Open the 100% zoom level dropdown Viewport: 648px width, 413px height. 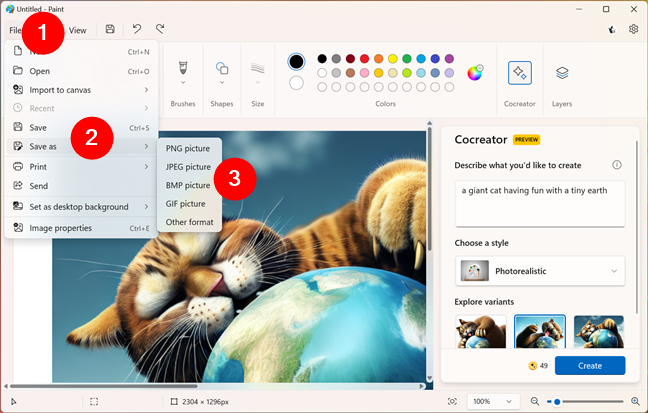pyautogui.click(x=492, y=401)
